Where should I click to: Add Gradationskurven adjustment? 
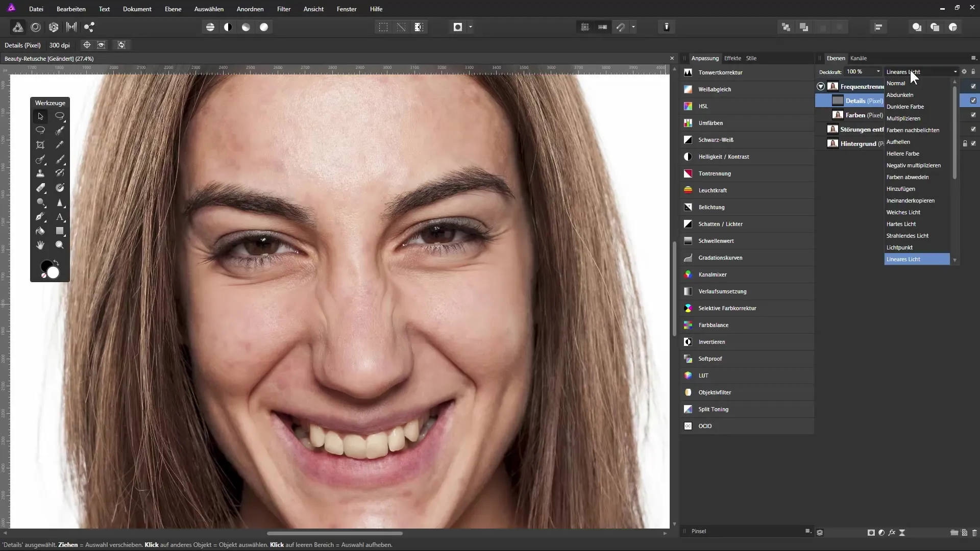click(747, 258)
